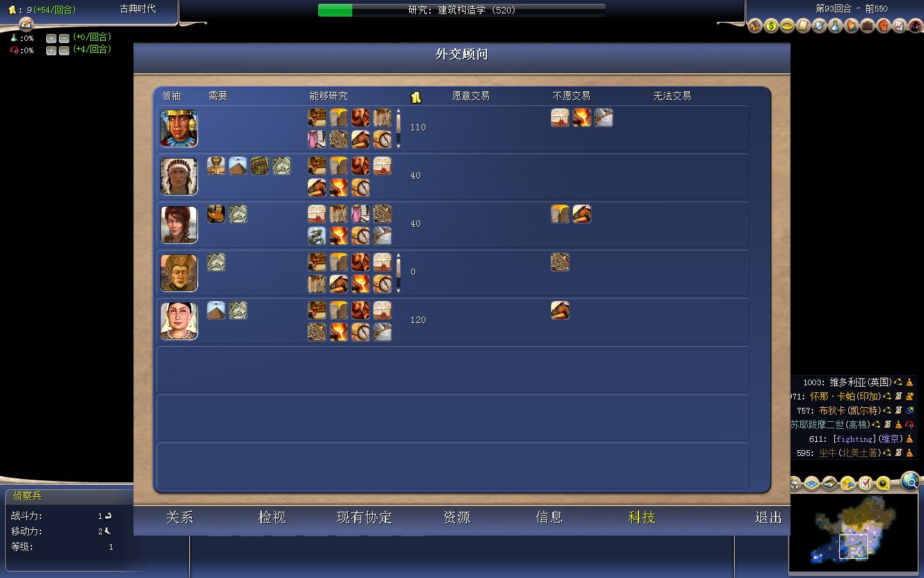Select 布狄卡(凯尔特) in the scoreboard
This screenshot has width=924, height=578.
pyautogui.click(x=850, y=410)
